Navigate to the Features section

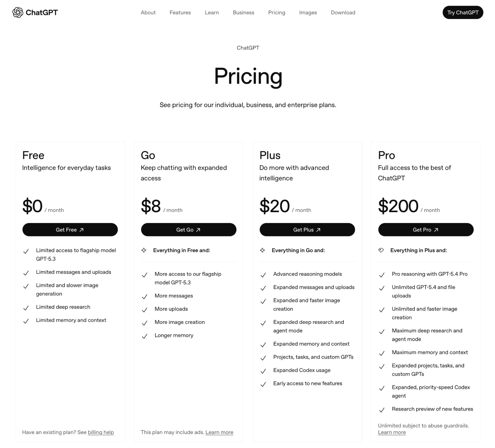(x=180, y=12)
